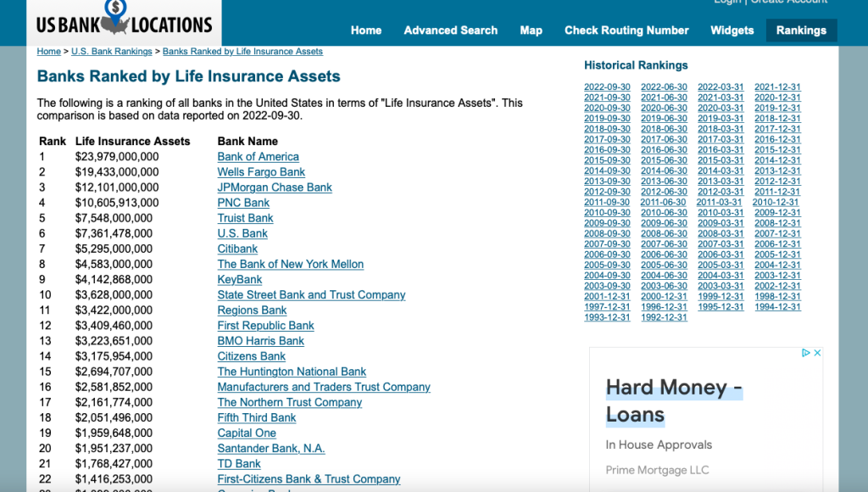View historical ranking 2022-06-30
This screenshot has height=492, width=868.
664,87
